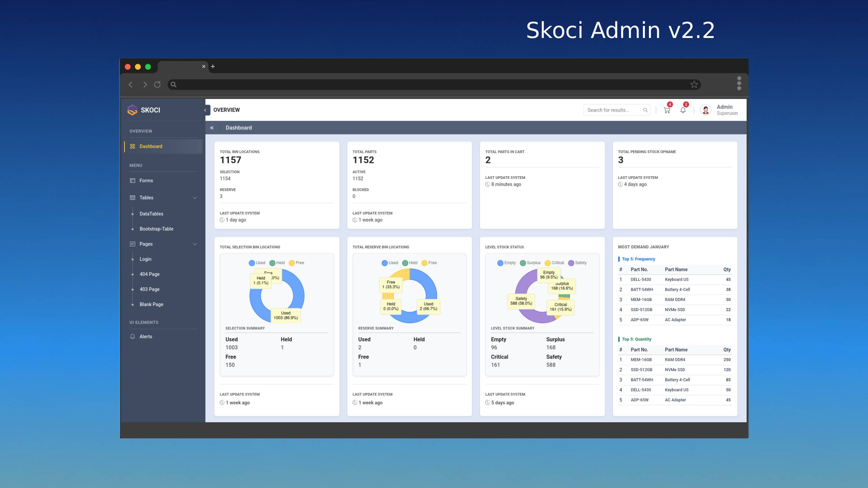The width and height of the screenshot is (868, 488).
Task: Click the Skoci logo in the sidebar
Action: click(x=132, y=110)
